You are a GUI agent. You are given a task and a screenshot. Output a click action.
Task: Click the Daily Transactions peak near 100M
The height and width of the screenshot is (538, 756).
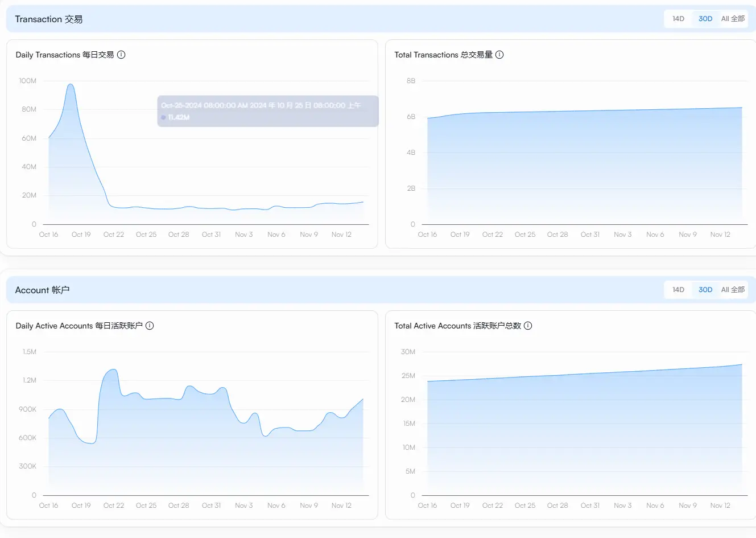(x=70, y=85)
